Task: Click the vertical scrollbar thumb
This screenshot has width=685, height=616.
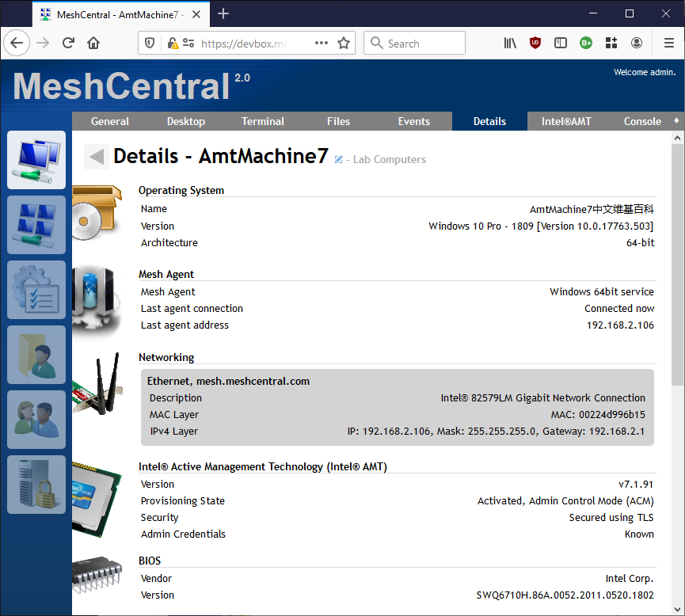Action: 678,264
